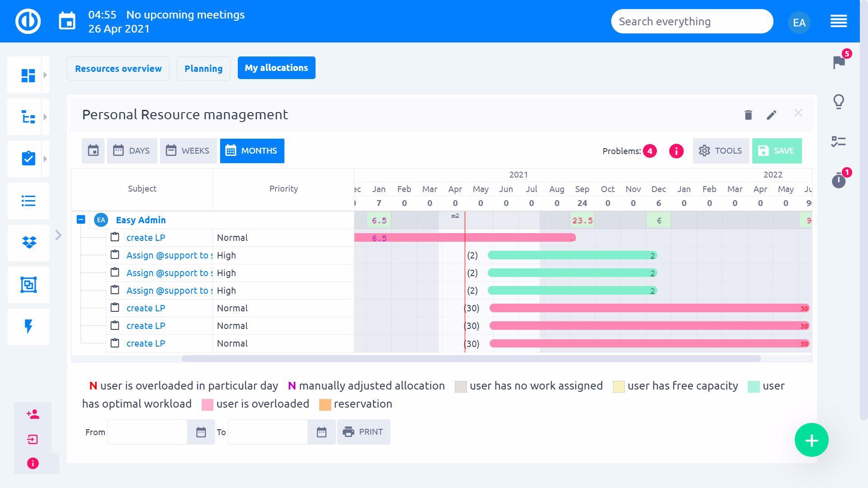Collapse the Easy Admin resource row
Viewport: 868px width, 488px height.
tap(81, 220)
